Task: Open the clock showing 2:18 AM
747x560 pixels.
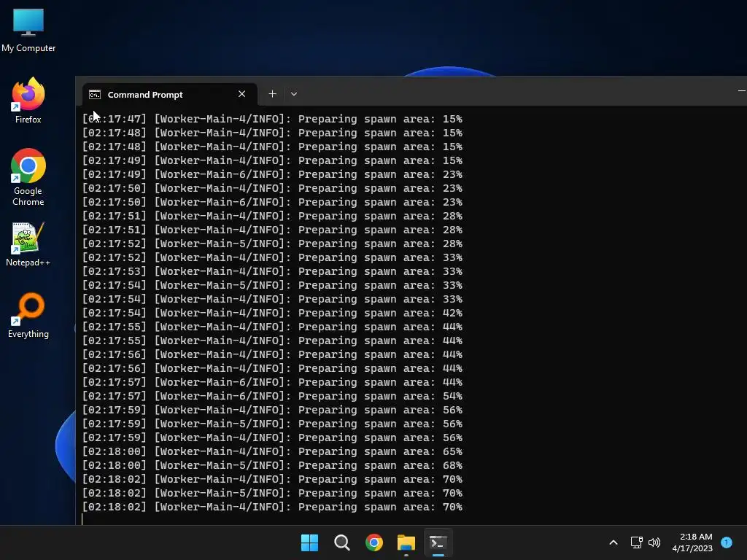Action: (692, 542)
